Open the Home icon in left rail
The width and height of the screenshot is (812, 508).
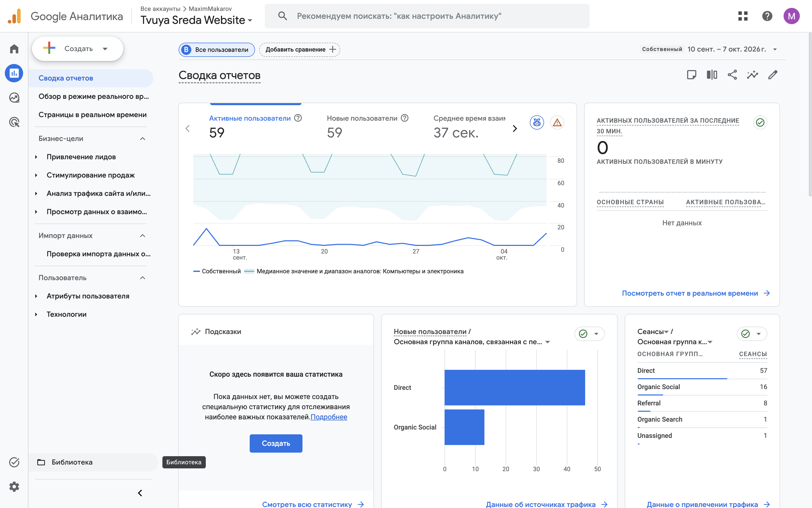tap(14, 49)
